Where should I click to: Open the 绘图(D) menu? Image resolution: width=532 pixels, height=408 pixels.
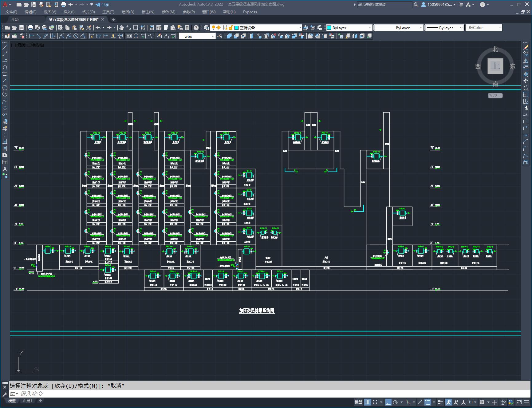(x=128, y=12)
